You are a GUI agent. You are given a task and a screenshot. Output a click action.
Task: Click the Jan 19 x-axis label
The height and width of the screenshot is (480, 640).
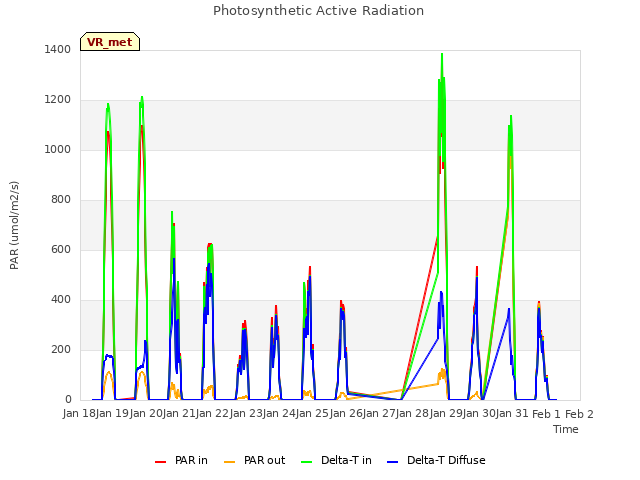[x=111, y=414]
